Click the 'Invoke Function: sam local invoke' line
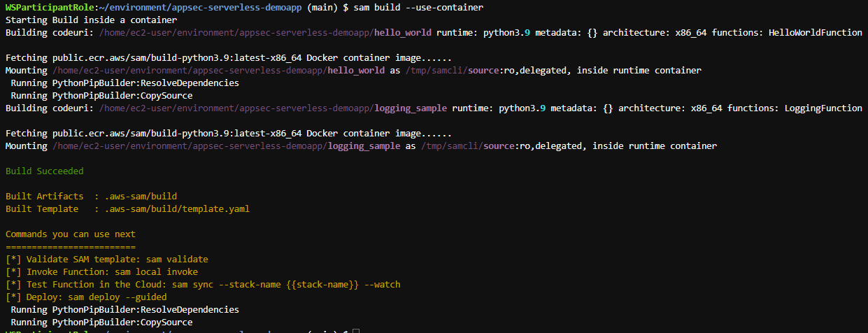 point(102,271)
